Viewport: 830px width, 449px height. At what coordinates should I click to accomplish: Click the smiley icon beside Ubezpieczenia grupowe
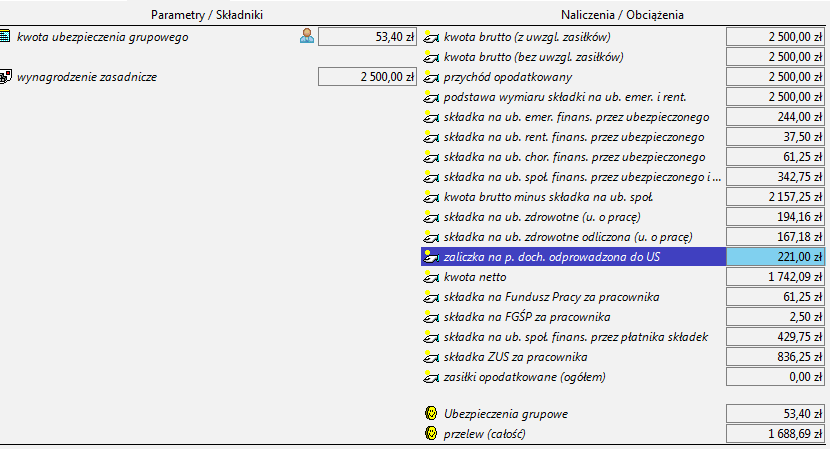coord(431,414)
